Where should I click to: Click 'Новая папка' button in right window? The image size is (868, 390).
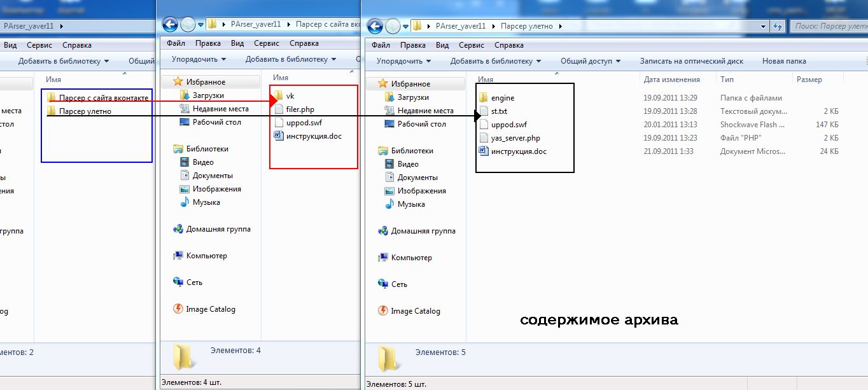pyautogui.click(x=784, y=61)
